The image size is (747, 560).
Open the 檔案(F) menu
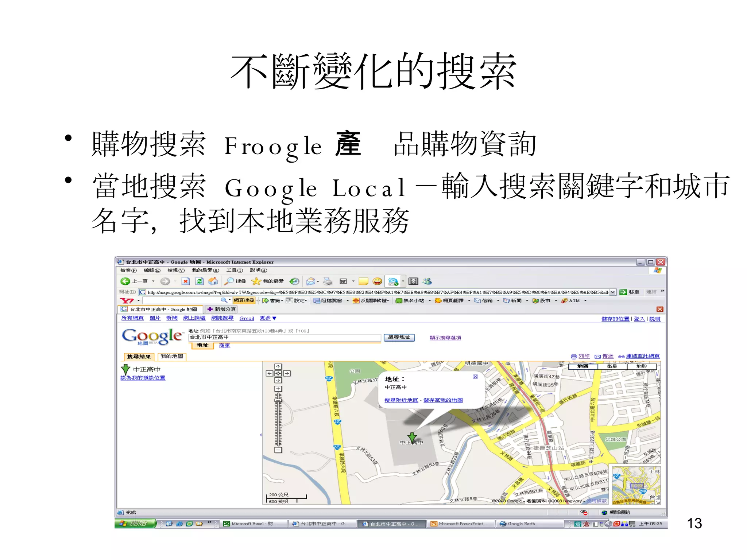128,271
